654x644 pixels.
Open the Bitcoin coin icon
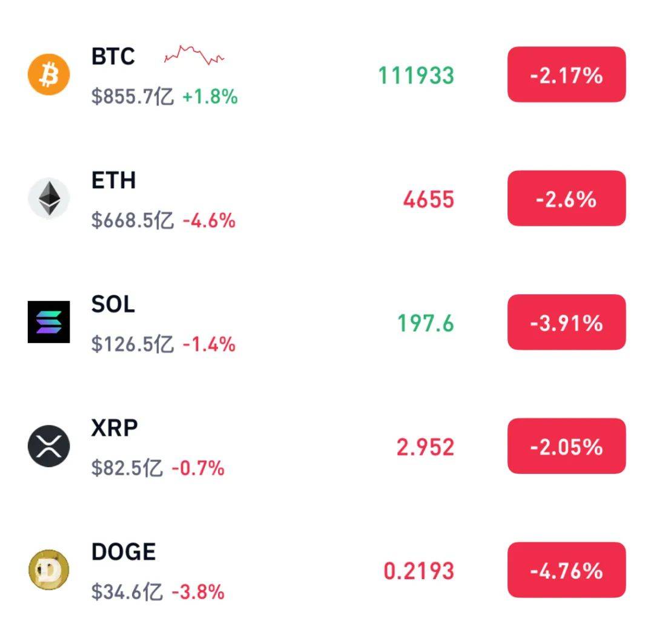tap(49, 74)
